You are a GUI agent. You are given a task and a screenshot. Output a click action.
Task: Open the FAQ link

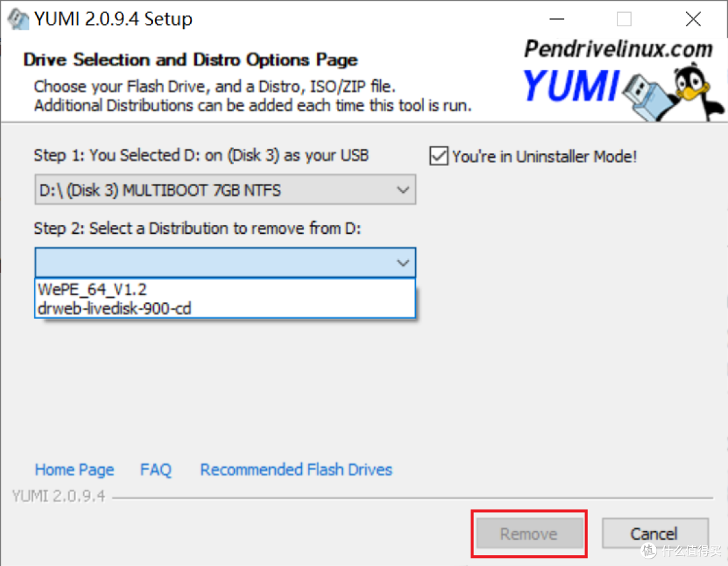(x=156, y=470)
